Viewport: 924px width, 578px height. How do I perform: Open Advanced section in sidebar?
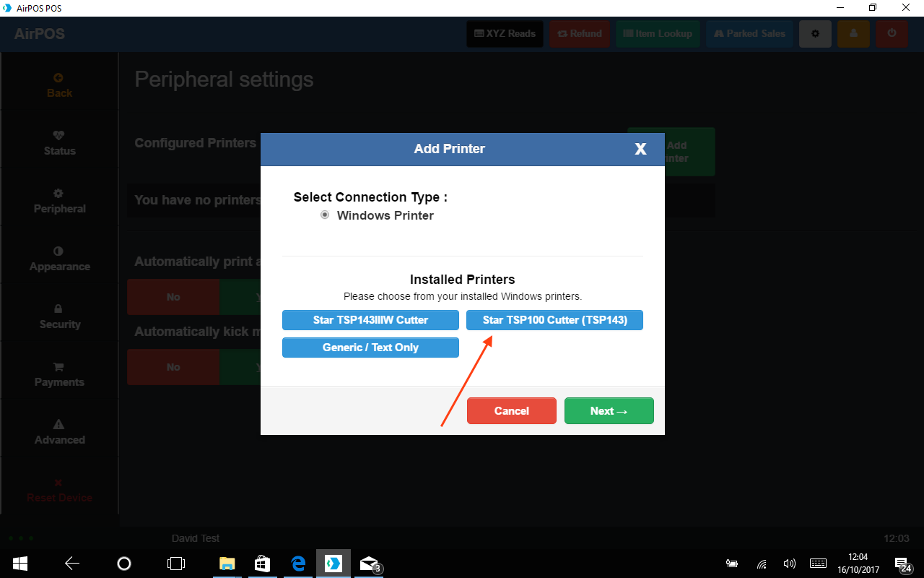pos(59,432)
